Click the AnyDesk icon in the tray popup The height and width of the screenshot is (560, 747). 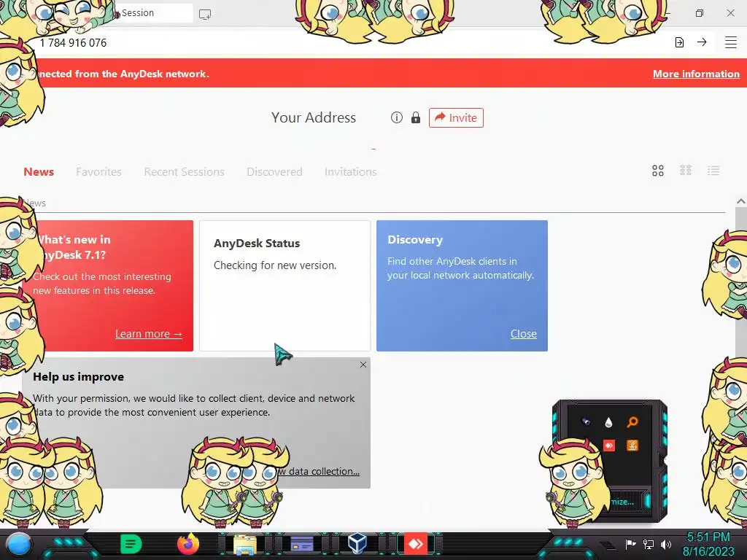point(609,446)
